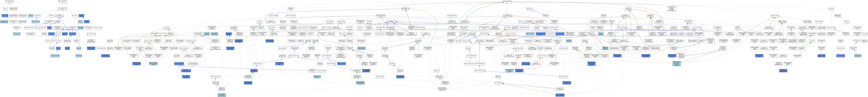868x97 pixels.
Task: Click the 'molecular function activator activity' node
Action: pyautogui.click(x=23, y=16)
